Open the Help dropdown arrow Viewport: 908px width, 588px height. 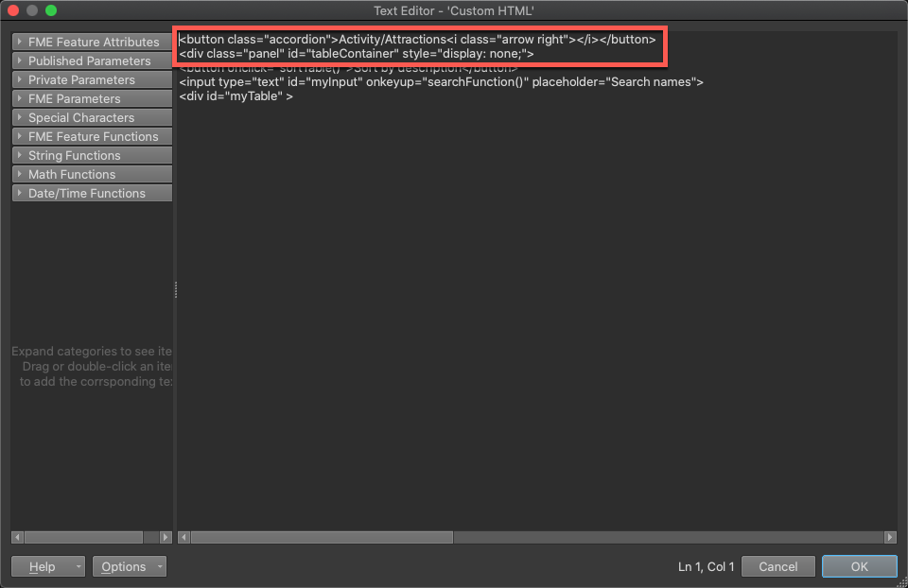(79, 566)
